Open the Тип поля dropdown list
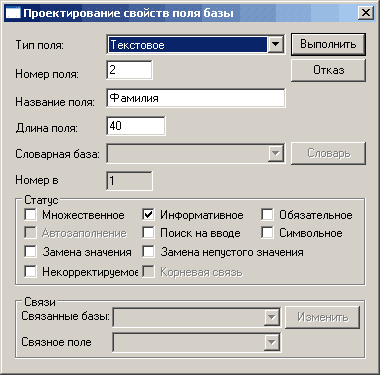The width and height of the screenshot is (380, 375). [276, 44]
